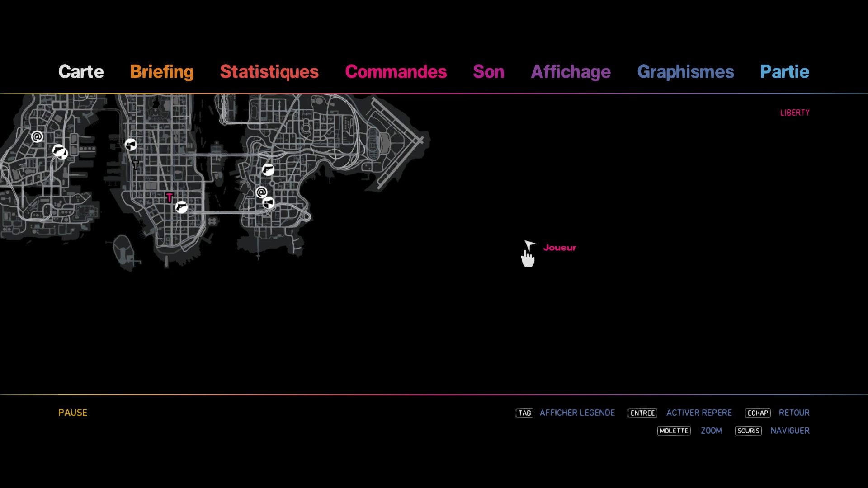This screenshot has height=488, width=868.
Task: Click the black T marker on the map
Action: pyautogui.click(x=136, y=165)
